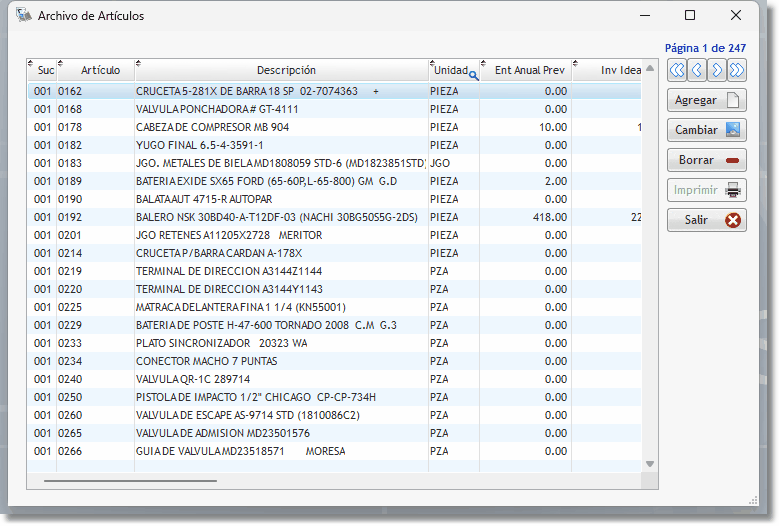The height and width of the screenshot is (526, 779).
Task: Click the vertical scrollbar down arrow
Action: (650, 464)
